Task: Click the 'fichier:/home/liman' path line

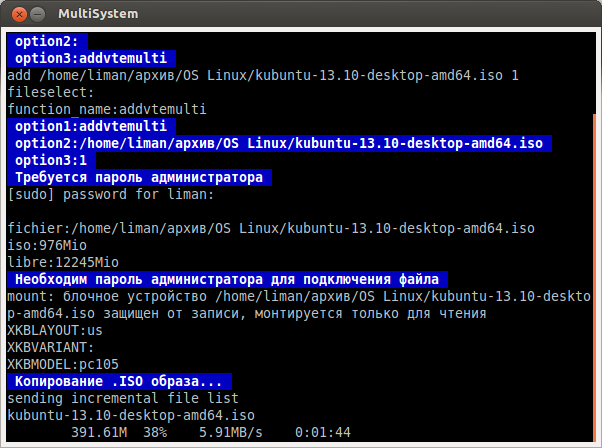Action: [271, 228]
